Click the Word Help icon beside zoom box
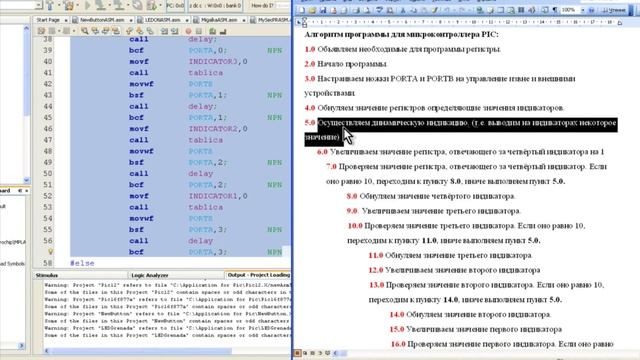This screenshot has height=360, width=640. pos(591,10)
